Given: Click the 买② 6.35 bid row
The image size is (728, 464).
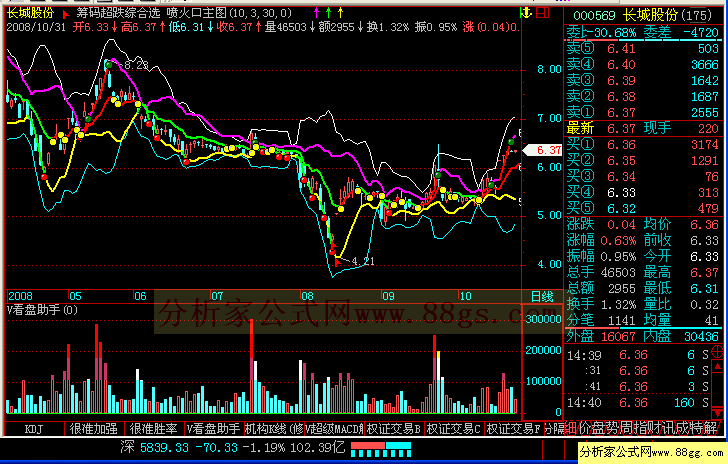Looking at the screenshot, I should point(643,160).
